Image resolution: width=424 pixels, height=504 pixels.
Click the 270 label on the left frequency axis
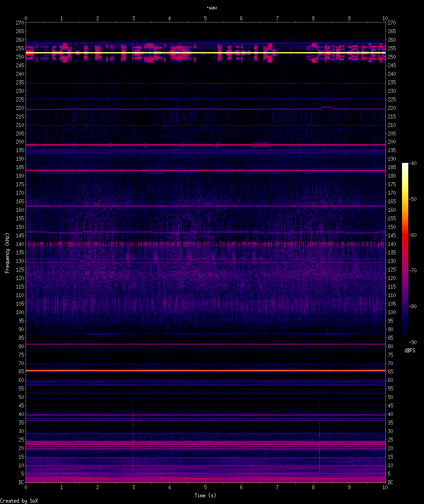20,23
